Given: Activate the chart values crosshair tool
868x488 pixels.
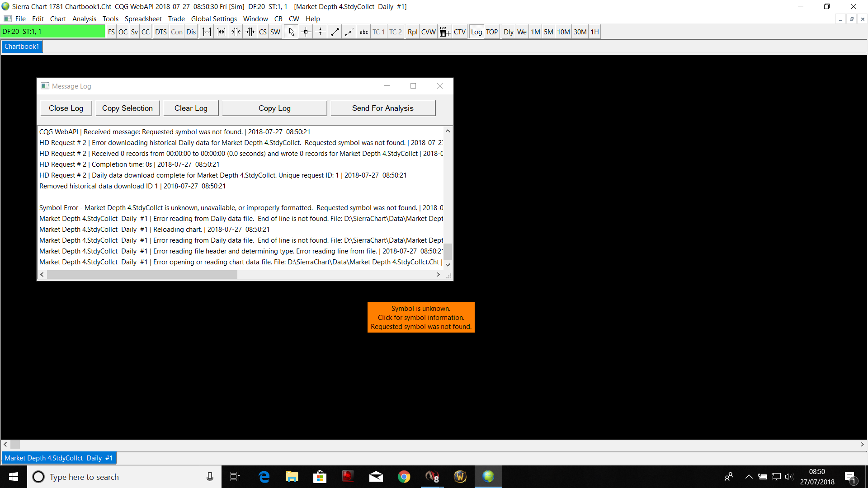Looking at the screenshot, I should [306, 32].
